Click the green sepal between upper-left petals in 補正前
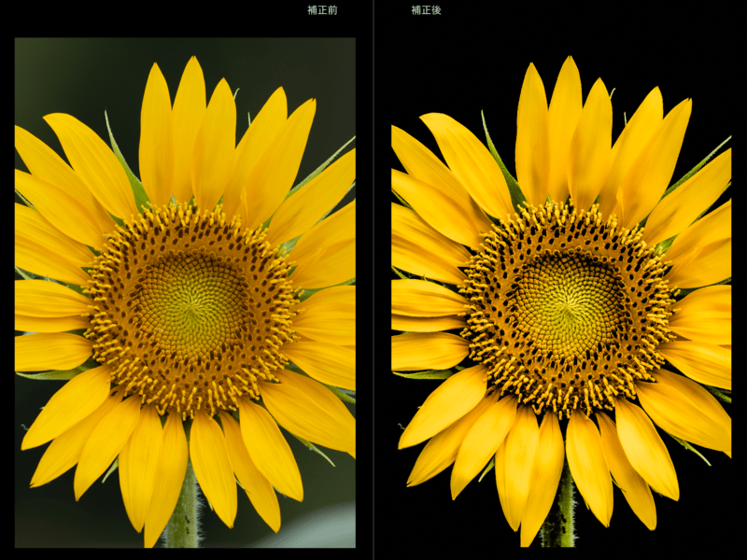The height and width of the screenshot is (560, 747). (x=128, y=168)
